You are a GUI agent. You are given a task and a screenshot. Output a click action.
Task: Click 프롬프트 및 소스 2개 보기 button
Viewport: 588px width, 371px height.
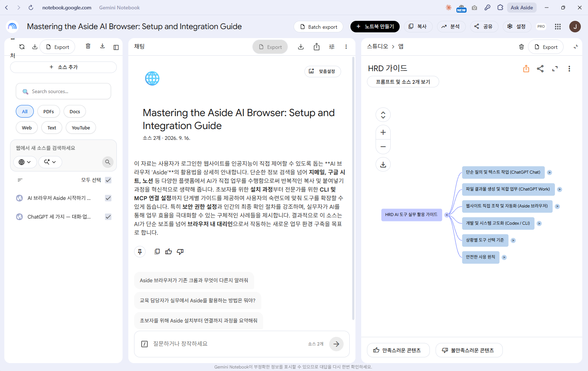[x=403, y=82]
